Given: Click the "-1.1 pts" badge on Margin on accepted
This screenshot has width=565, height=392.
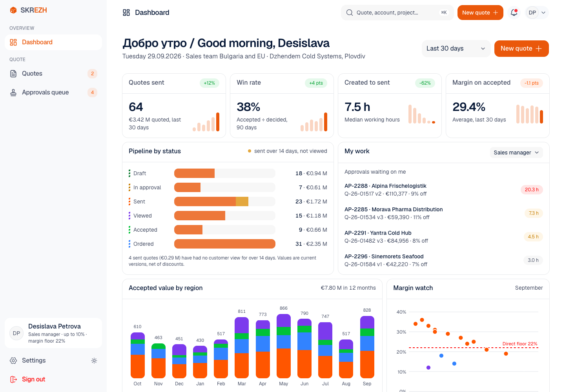Looking at the screenshot, I should pyautogui.click(x=532, y=83).
